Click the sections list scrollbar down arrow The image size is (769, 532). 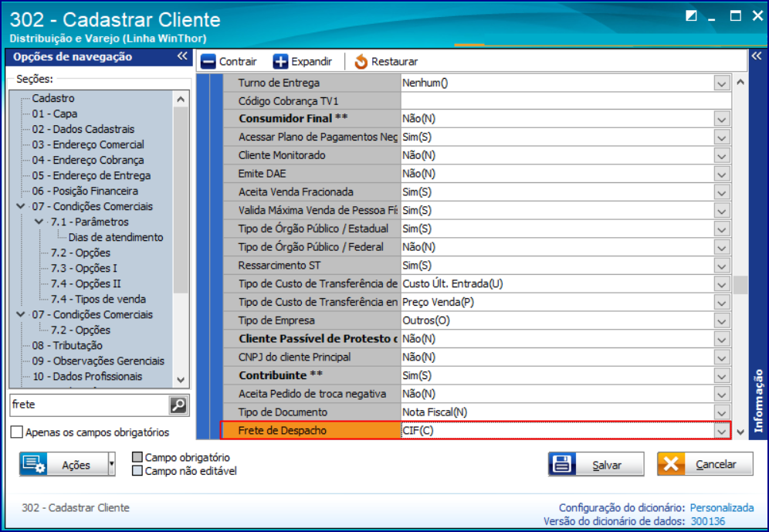[181, 380]
